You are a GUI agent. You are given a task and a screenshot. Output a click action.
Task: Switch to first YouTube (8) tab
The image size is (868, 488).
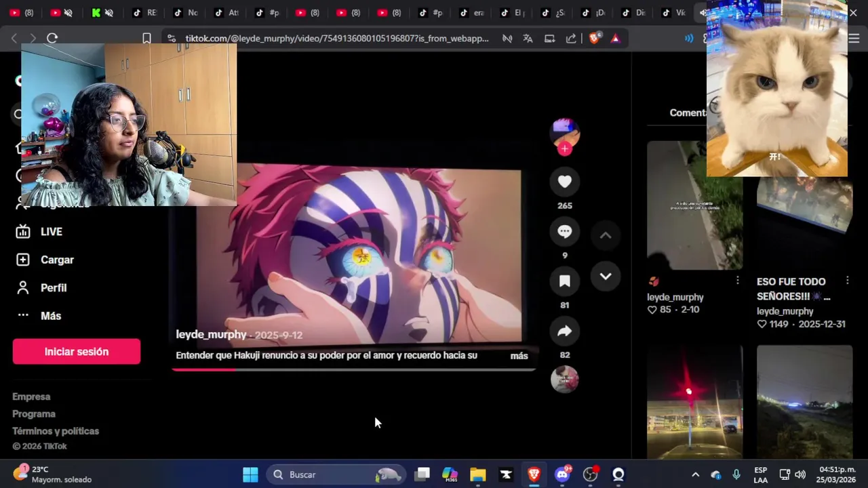click(x=22, y=12)
